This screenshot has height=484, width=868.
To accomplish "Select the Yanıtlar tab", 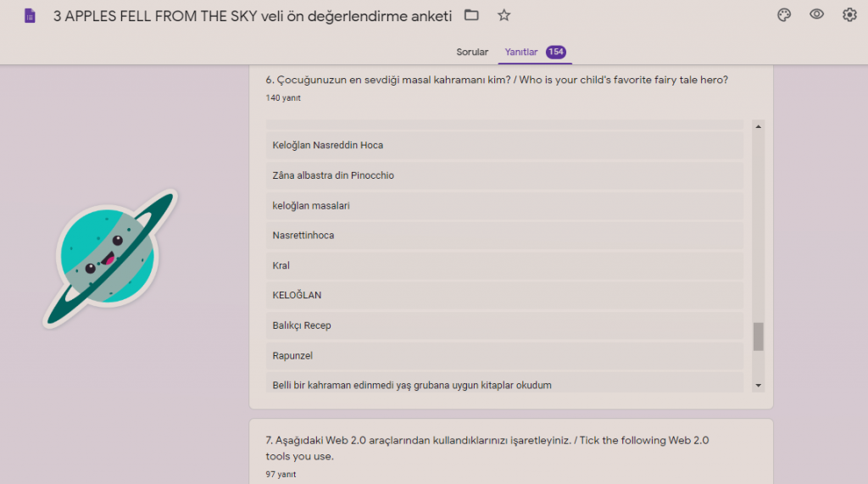I will tap(521, 52).
